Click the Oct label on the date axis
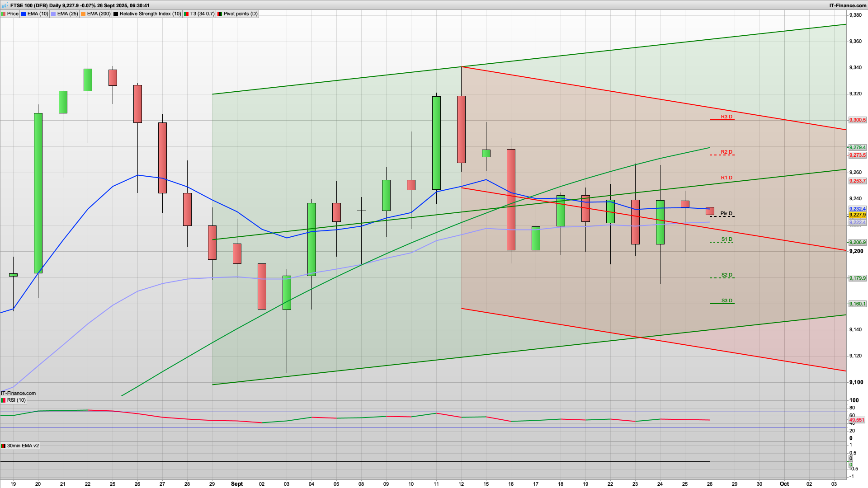The image size is (868, 488). coord(784,484)
